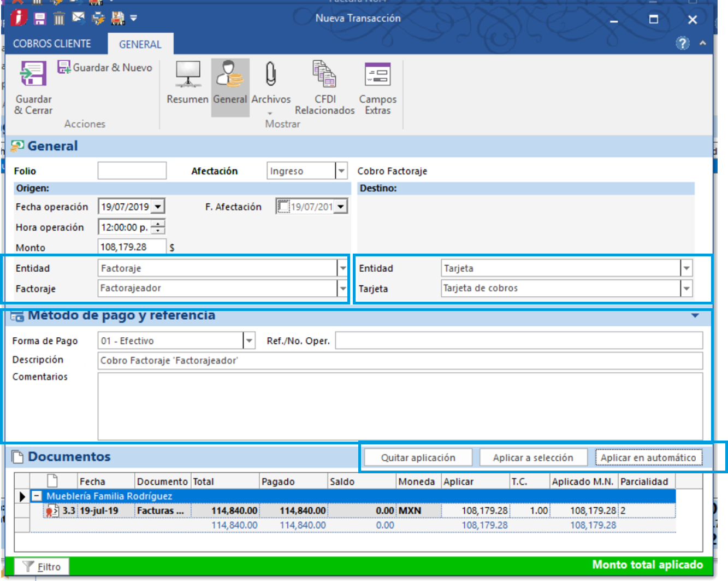Switch to the COBROS CLIENTE tab

[52, 44]
